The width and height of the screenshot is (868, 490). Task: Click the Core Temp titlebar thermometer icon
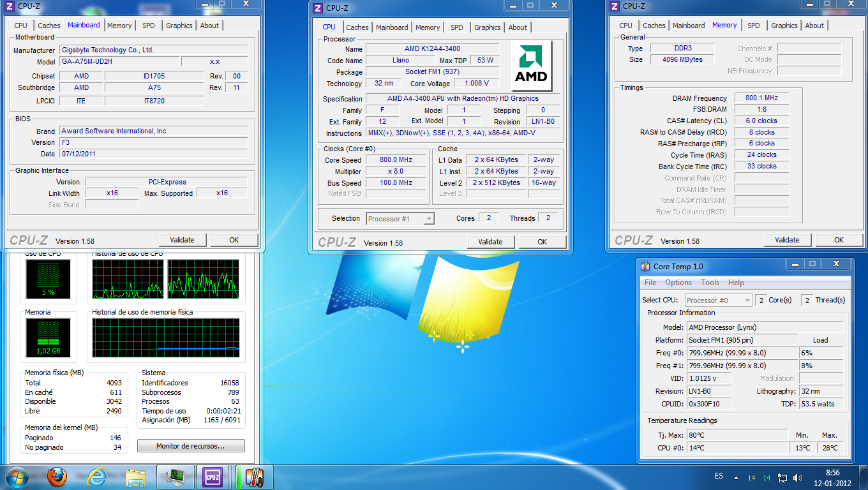(x=645, y=266)
